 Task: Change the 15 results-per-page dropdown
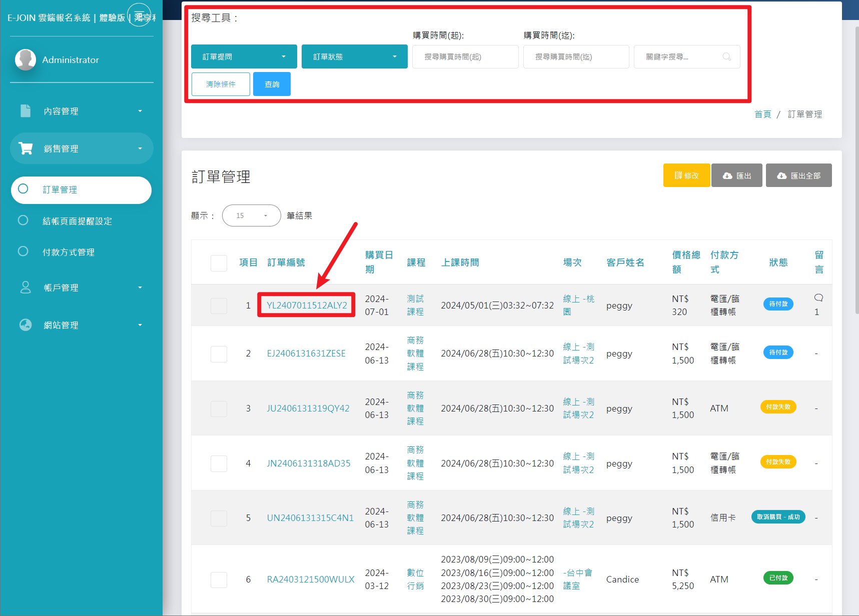point(251,215)
